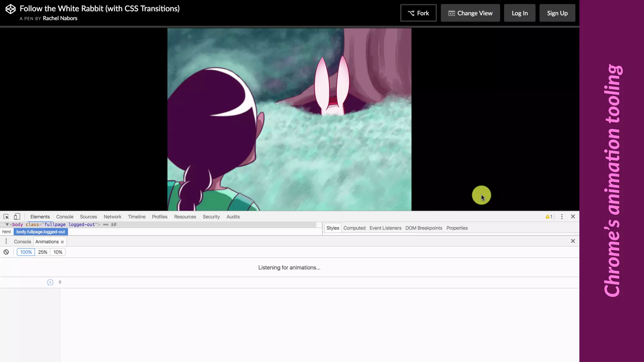Click the white rabbit ears in the animation
This screenshot has width=644, height=362.
[332, 83]
